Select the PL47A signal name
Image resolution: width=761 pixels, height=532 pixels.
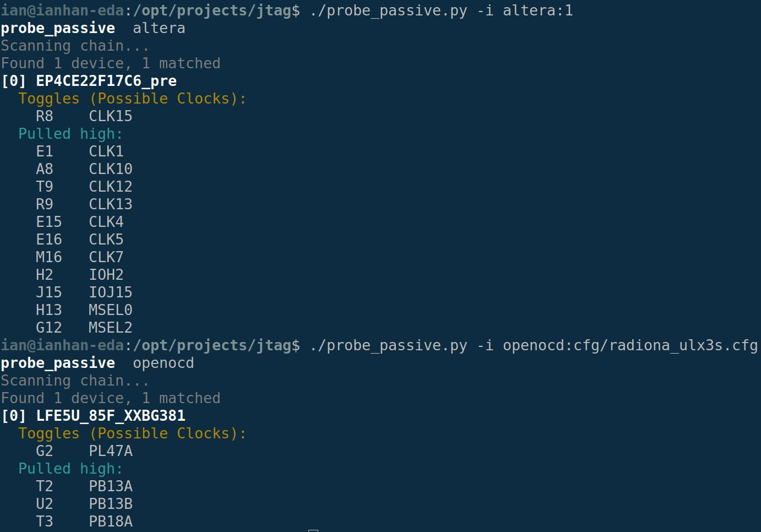click(x=110, y=451)
